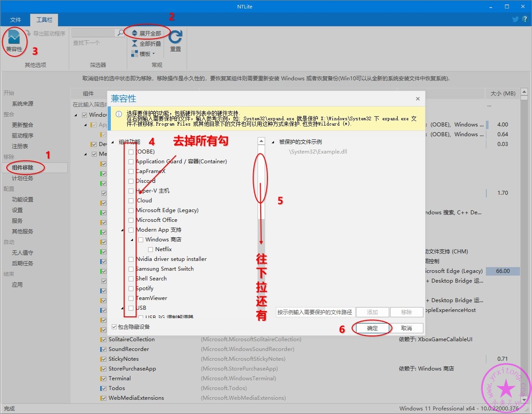Open 应用 in sidebar
The width and height of the screenshot is (532, 414).
[x=17, y=284]
